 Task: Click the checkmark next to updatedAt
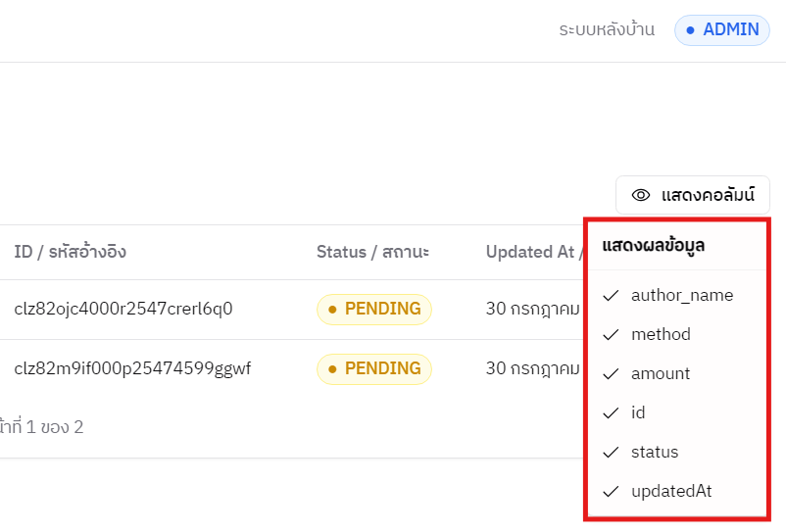tap(612, 491)
